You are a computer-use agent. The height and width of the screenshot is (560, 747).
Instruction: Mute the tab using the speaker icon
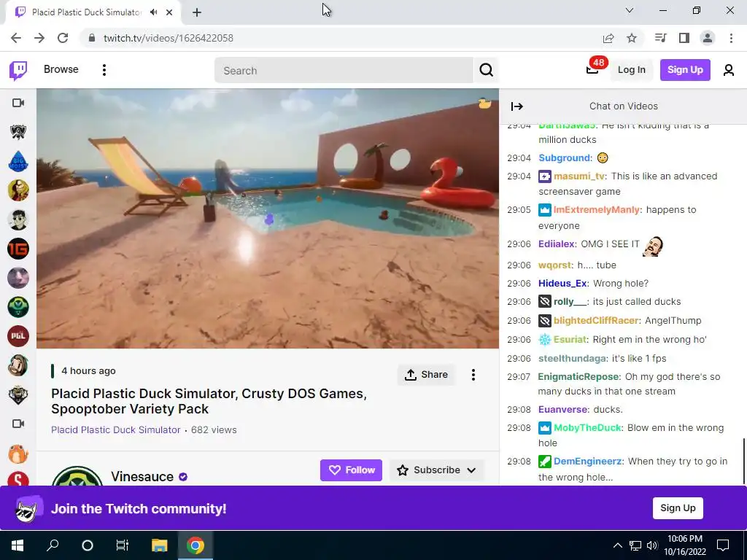pyautogui.click(x=153, y=12)
